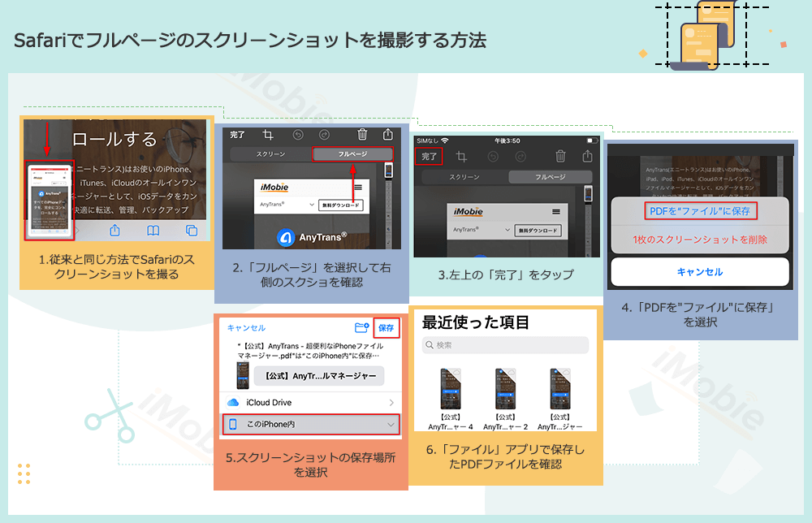Expand the iCloud Drive chevron
This screenshot has height=523, width=812.
tap(391, 402)
